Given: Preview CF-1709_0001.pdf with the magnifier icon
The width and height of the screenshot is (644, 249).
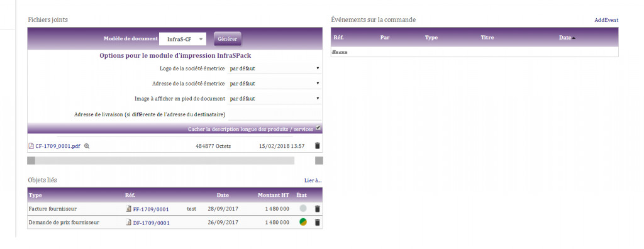Looking at the screenshot, I should pyautogui.click(x=87, y=146).
